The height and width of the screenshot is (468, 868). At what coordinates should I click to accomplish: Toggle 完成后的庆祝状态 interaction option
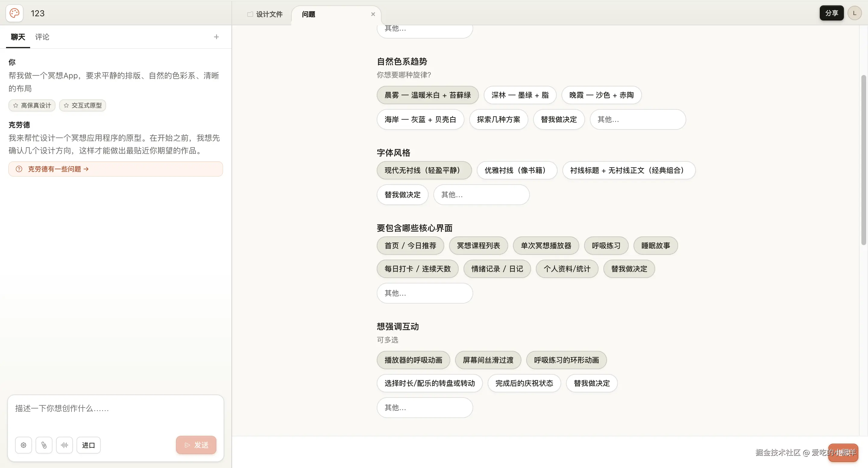(524, 383)
